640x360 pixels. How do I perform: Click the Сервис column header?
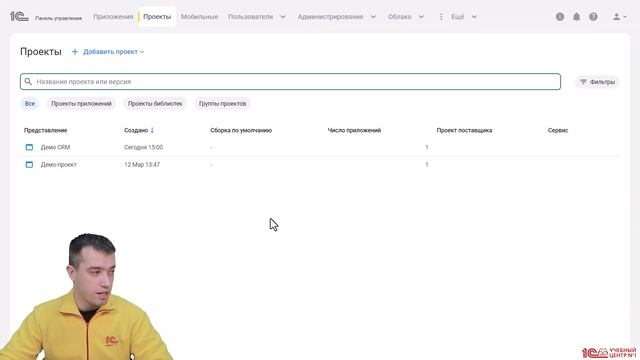tap(558, 130)
